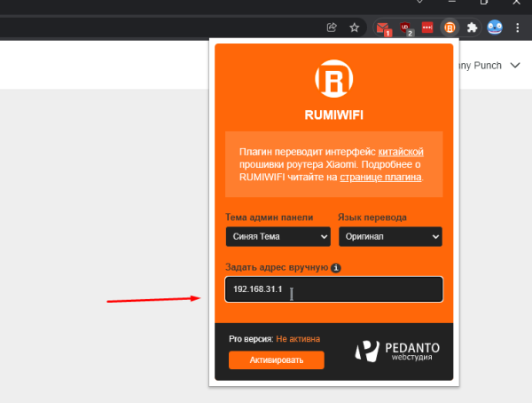Viewport: 532px width, 403px height.
Task: Focus the manual address field with 192.168.31.1
Action: [x=334, y=289]
